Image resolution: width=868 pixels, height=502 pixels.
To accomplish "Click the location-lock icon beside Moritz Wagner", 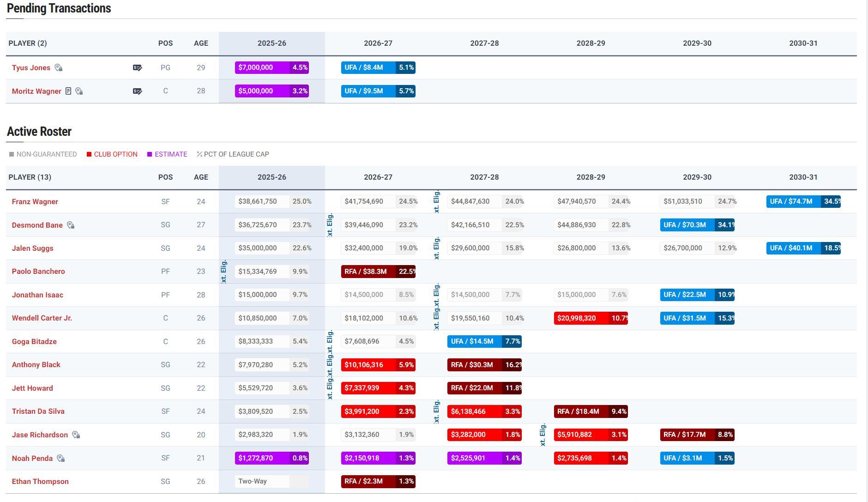I will coord(79,91).
